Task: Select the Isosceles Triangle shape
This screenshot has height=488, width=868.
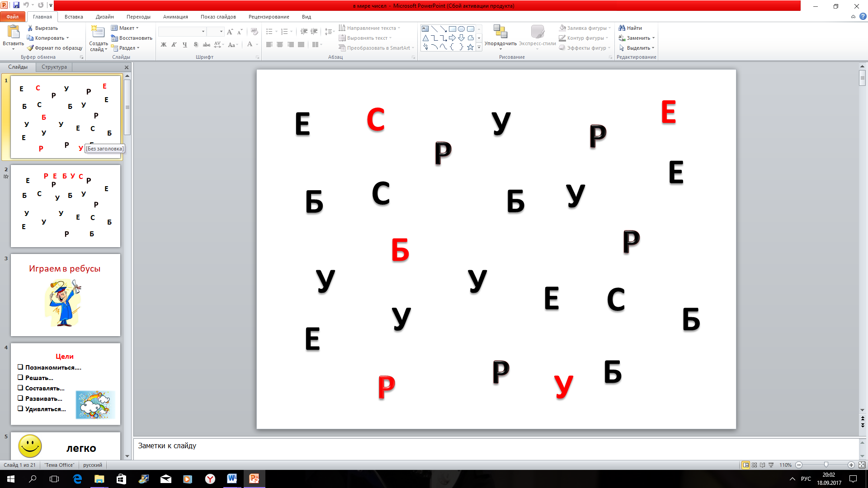Action: pyautogui.click(x=425, y=38)
